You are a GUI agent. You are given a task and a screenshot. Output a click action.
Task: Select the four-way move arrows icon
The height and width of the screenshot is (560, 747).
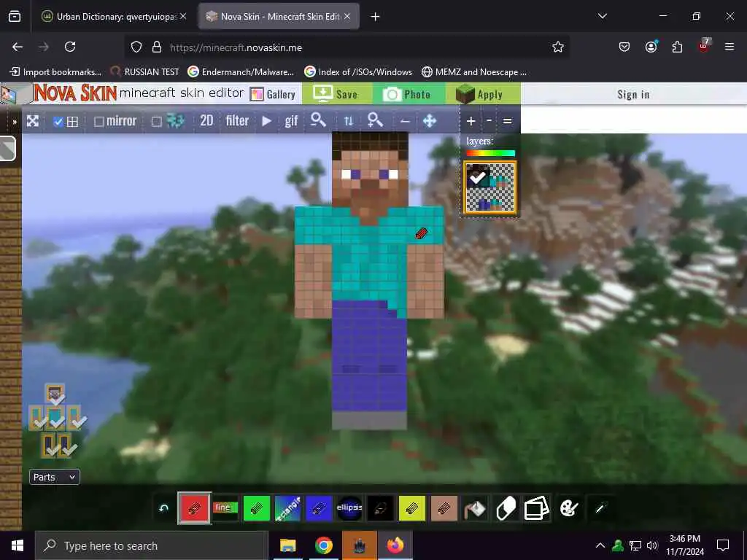tap(430, 121)
